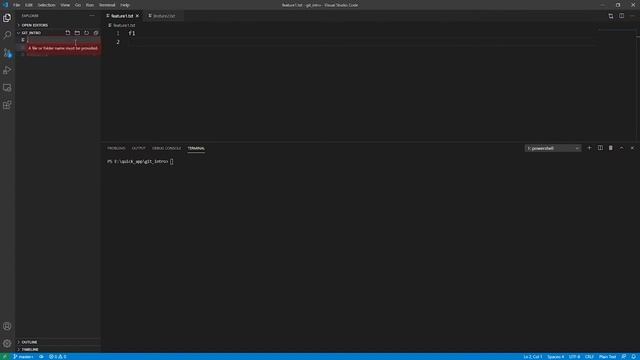Switch to the Terminal panel tab

196,148
